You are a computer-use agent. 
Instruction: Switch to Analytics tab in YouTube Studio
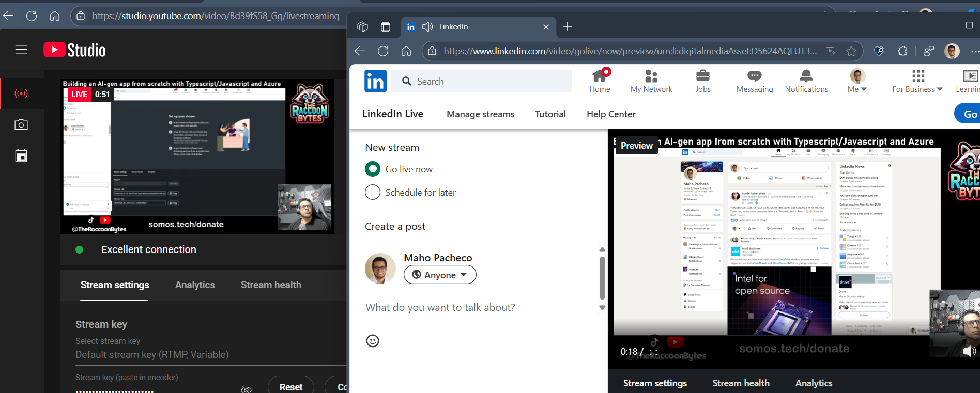click(x=195, y=285)
